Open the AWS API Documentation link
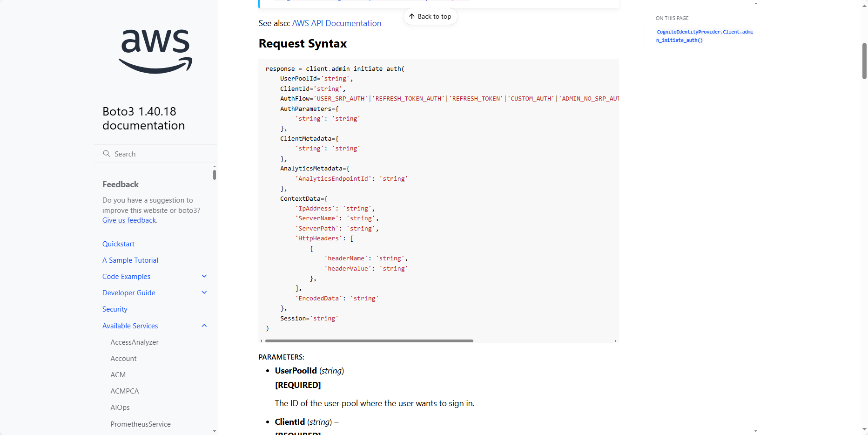 pyautogui.click(x=336, y=23)
